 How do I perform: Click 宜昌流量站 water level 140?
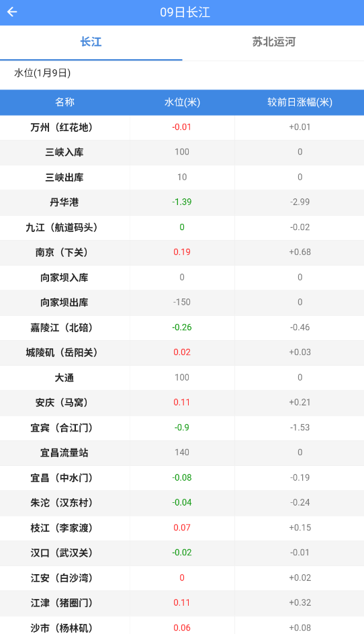pos(182,452)
